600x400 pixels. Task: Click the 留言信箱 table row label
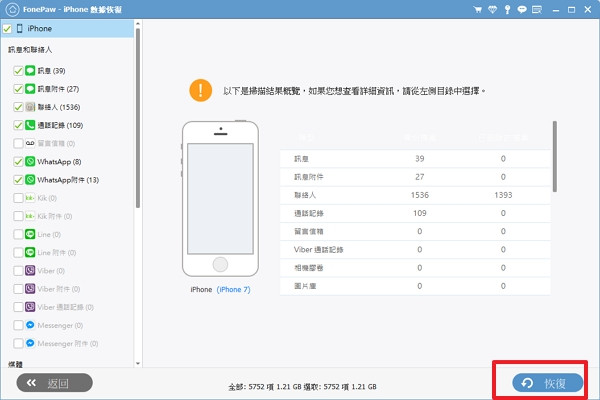pos(308,232)
